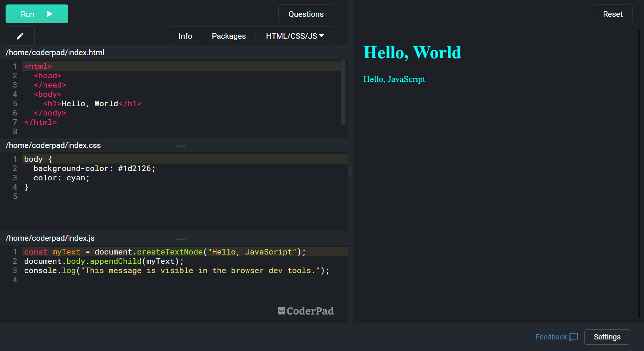Viewport: 644px width, 351px height.
Task: Click the console.log line in JS
Action: point(177,271)
